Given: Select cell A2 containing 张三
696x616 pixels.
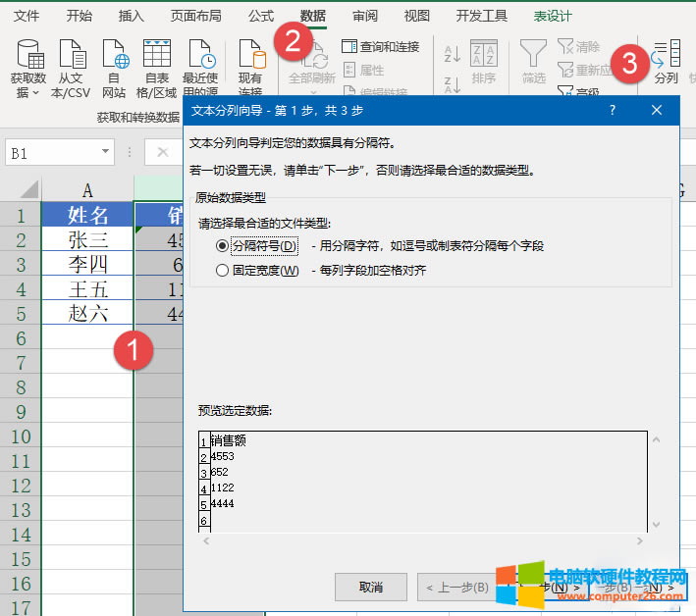Looking at the screenshot, I should coord(87,239).
